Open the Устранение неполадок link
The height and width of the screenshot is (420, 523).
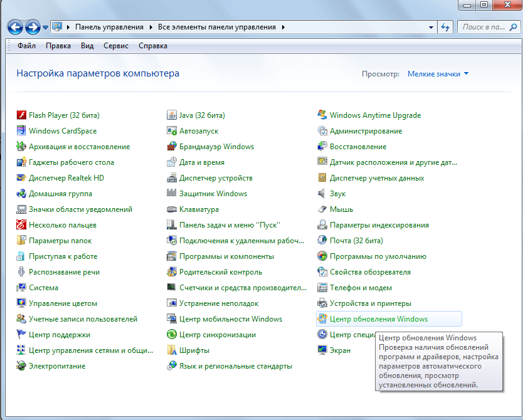219,303
